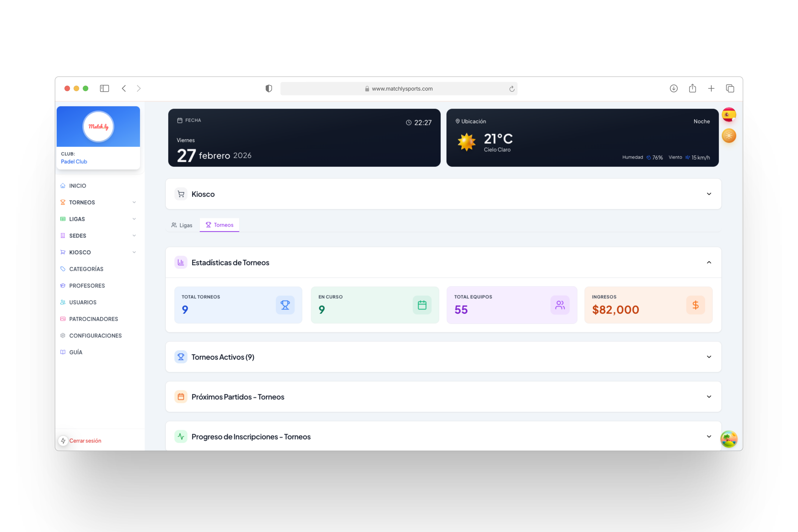The height and width of the screenshot is (532, 798).
Task: Select the Categorías tag icon in sidebar
Action: tap(63, 269)
